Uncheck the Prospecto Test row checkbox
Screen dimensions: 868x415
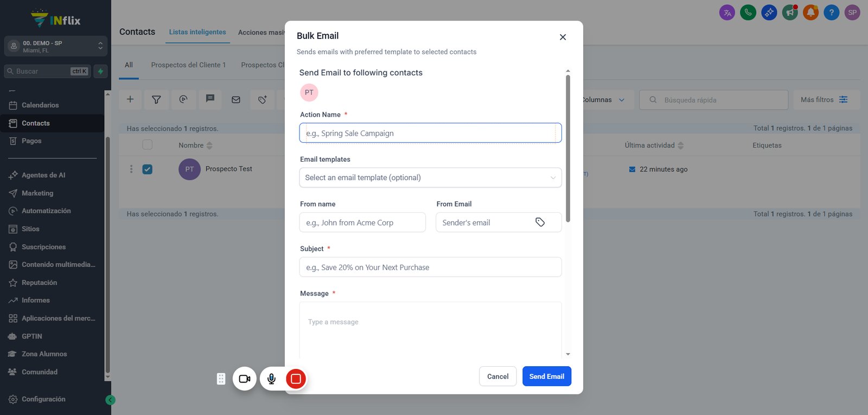coord(147,169)
